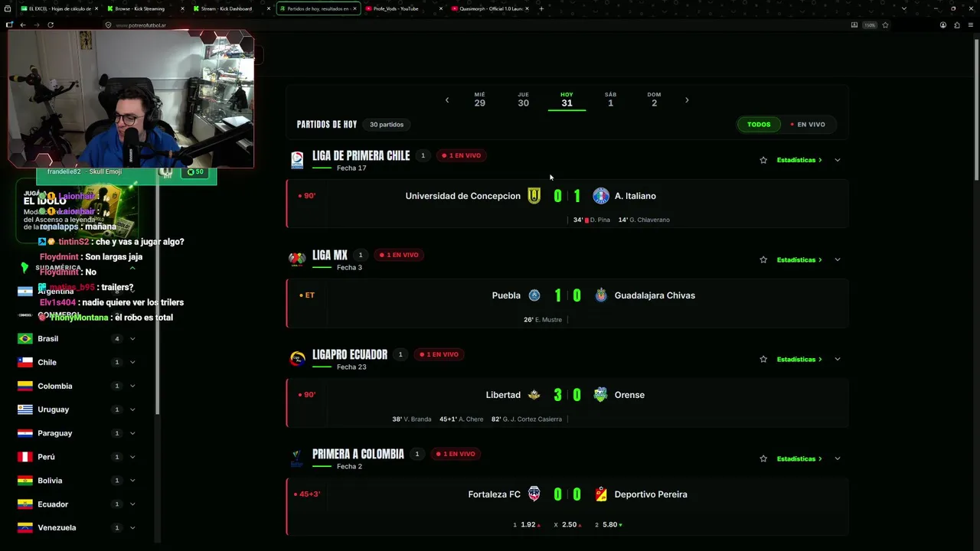
Task: Expand the Chile leagues list
Action: pyautogui.click(x=132, y=363)
